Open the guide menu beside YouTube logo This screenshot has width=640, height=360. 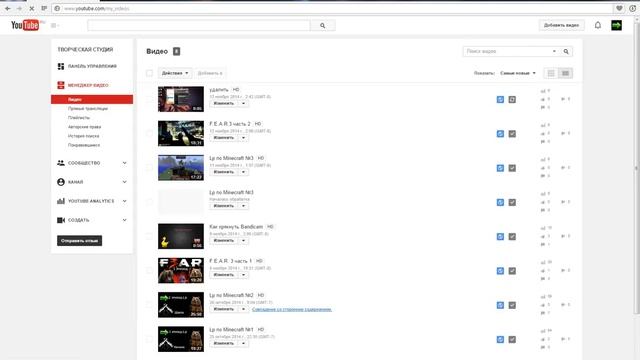(x=55, y=25)
